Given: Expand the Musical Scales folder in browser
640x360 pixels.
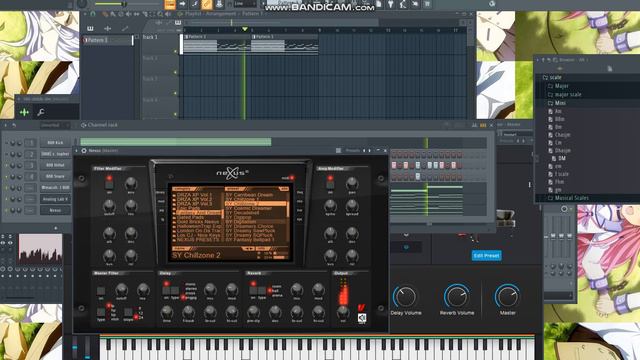Looking at the screenshot, I should 571,198.
